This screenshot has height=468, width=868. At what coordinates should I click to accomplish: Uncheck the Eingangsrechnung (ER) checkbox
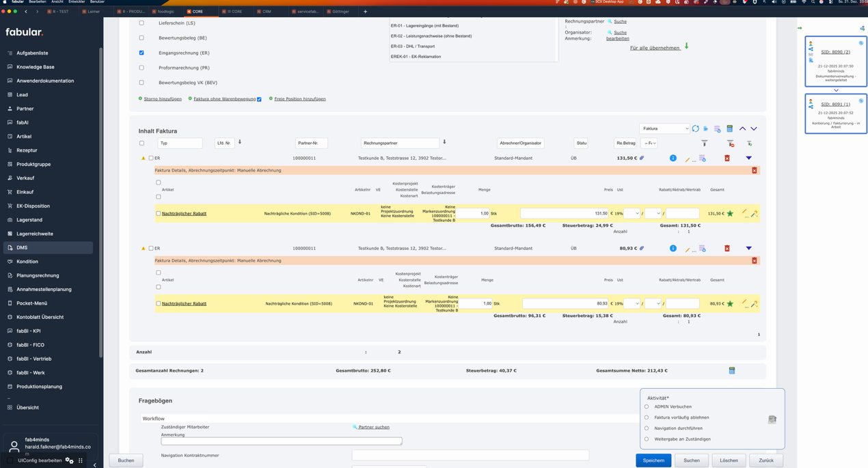tap(141, 53)
